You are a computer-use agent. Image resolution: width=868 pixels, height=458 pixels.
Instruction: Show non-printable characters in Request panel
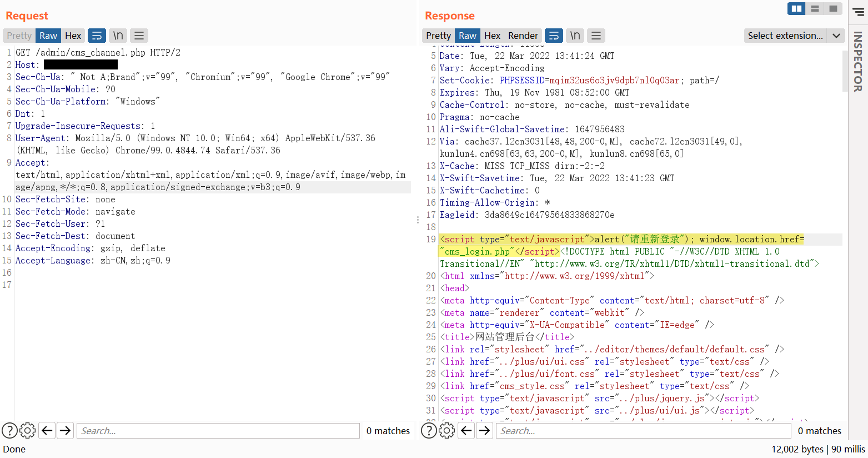point(118,36)
